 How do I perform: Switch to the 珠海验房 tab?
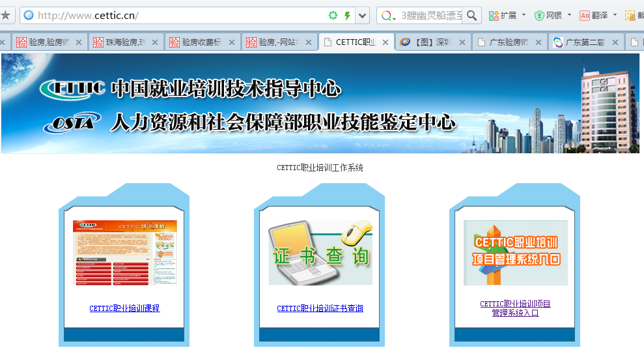[126, 42]
